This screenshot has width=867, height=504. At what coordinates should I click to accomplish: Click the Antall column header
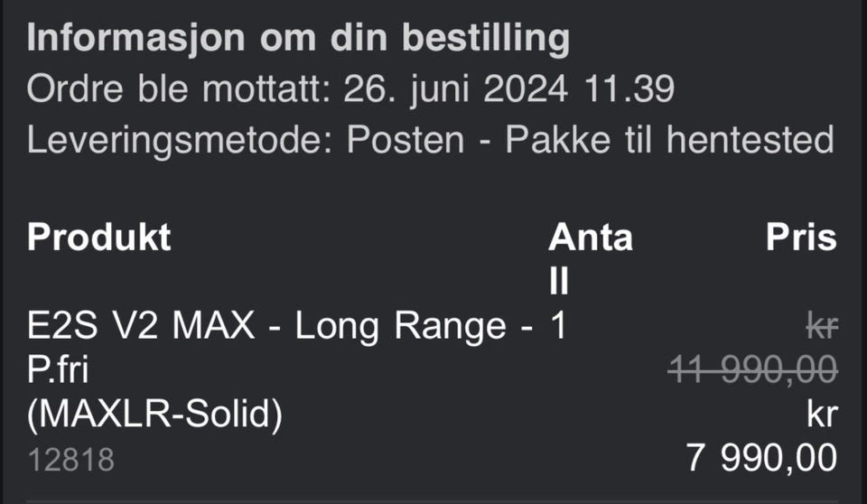pyautogui.click(x=591, y=259)
